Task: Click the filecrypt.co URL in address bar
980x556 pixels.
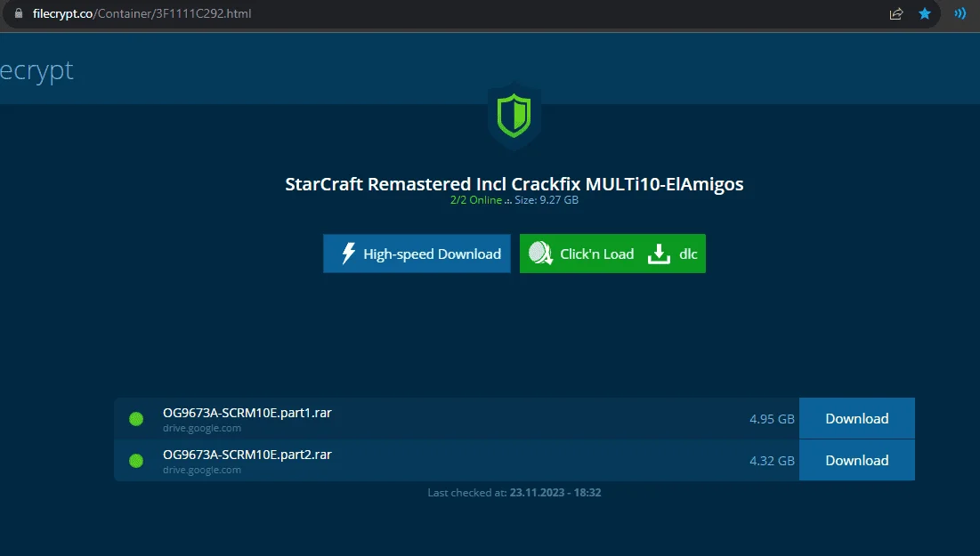Action: [142, 13]
